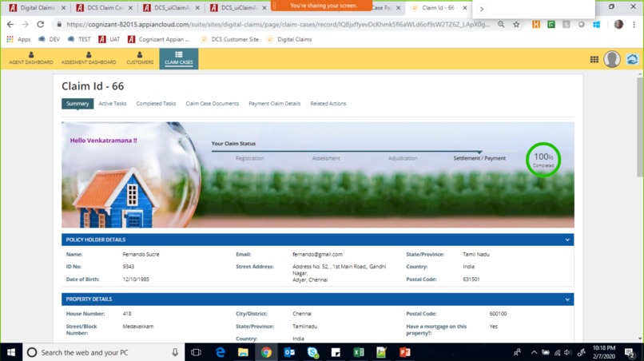
Task: Click the Windows search box
Action: tap(104, 352)
